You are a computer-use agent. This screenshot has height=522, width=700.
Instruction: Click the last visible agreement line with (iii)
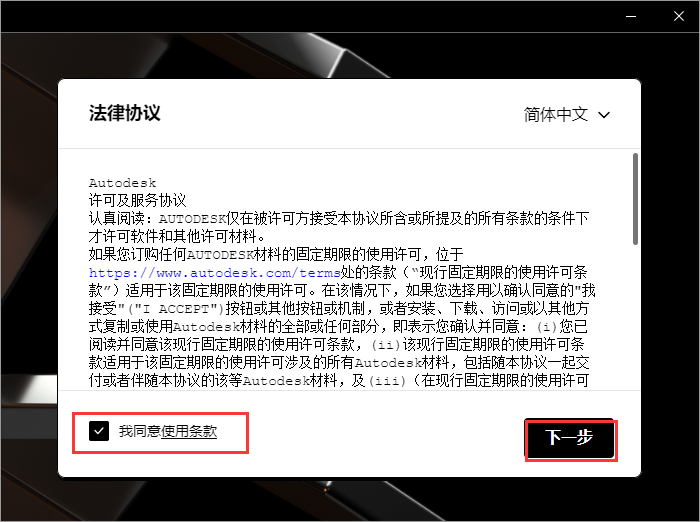(x=340, y=380)
